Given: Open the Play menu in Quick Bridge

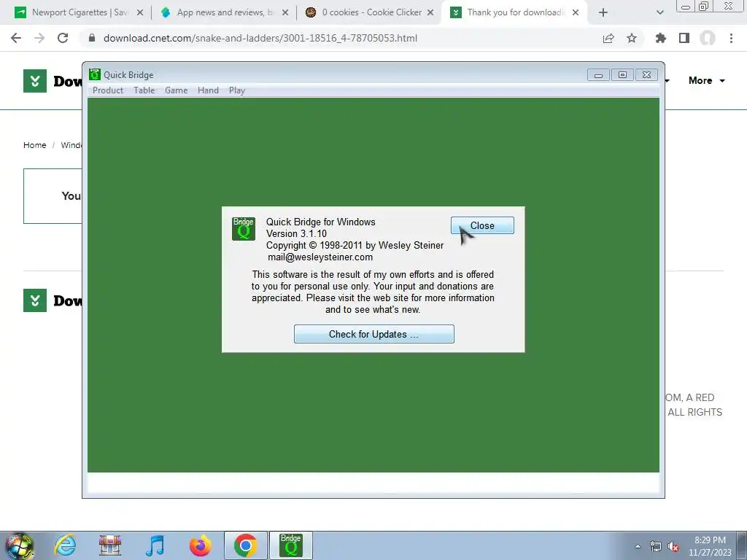Looking at the screenshot, I should tap(237, 90).
